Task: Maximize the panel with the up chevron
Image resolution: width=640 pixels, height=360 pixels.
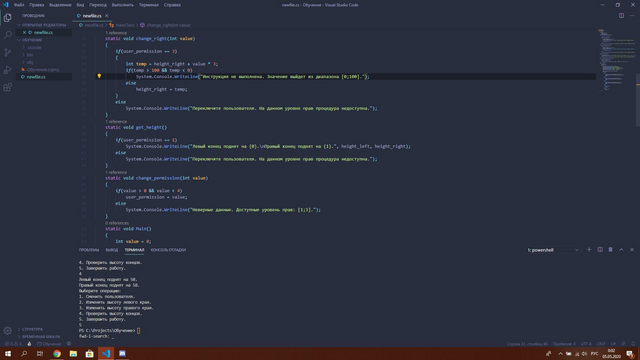Action: (621, 249)
